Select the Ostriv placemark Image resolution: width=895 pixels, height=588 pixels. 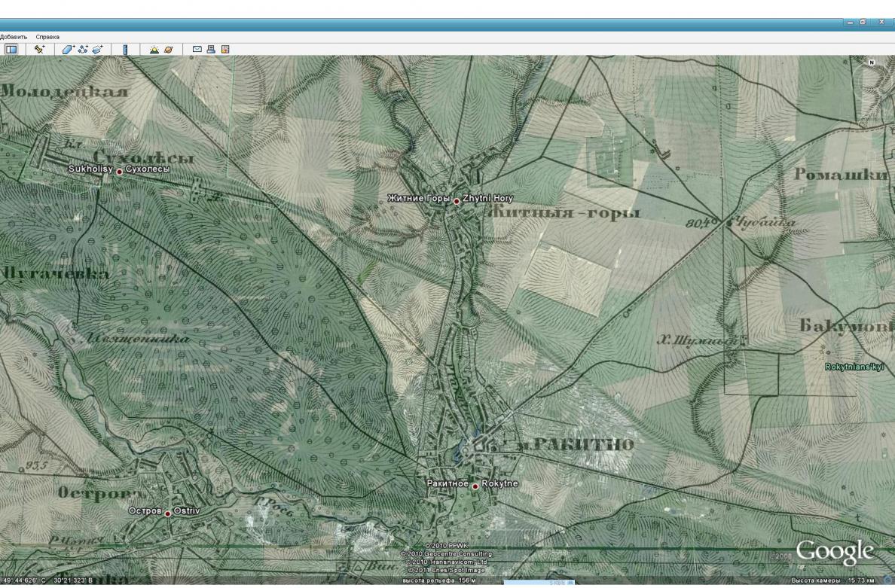[x=168, y=514]
